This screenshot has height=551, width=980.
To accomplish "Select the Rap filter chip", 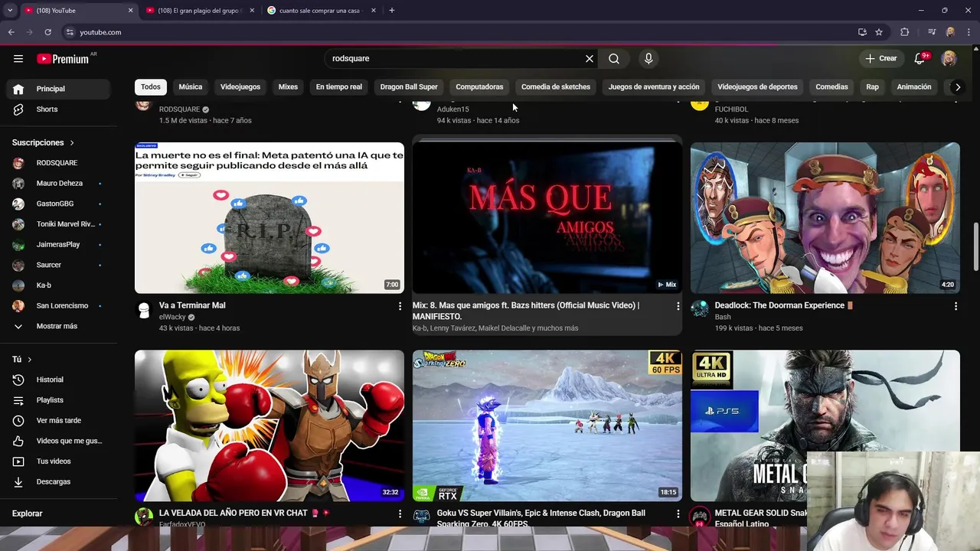I will click(872, 86).
